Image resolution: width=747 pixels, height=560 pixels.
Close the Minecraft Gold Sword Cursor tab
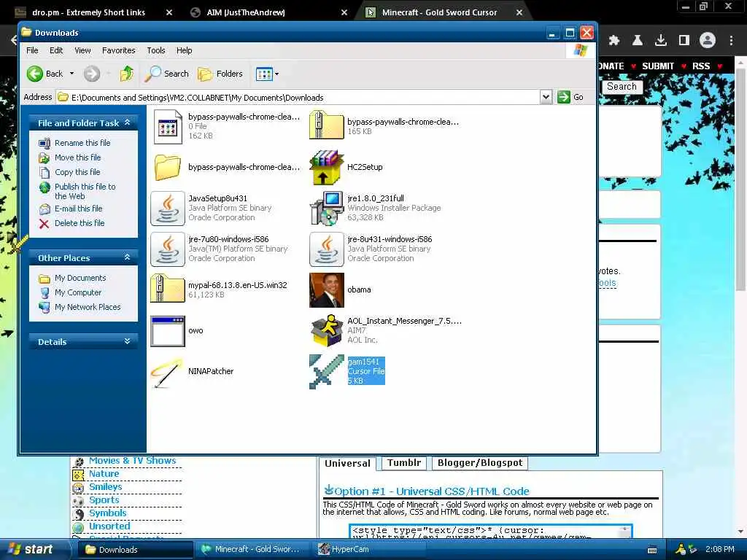[x=519, y=12]
